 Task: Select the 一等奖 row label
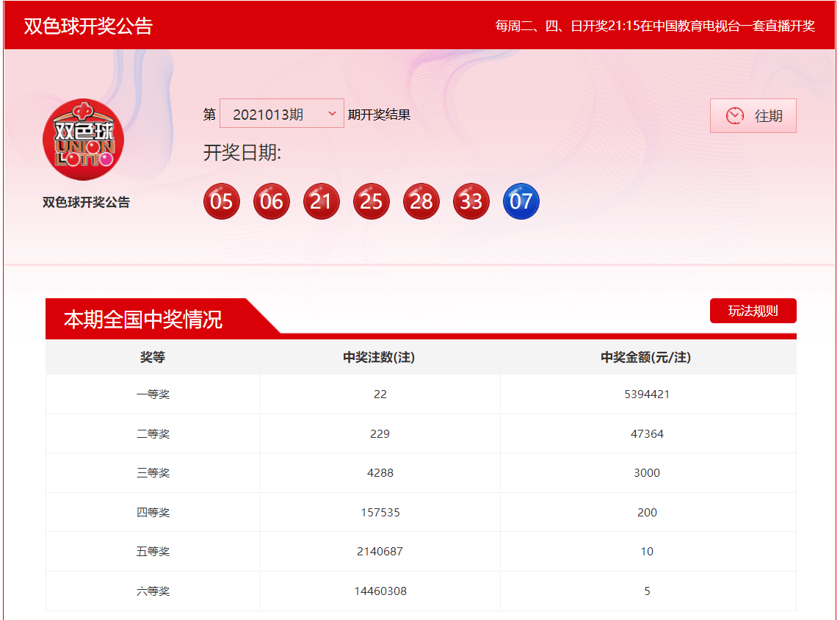pyautogui.click(x=153, y=394)
